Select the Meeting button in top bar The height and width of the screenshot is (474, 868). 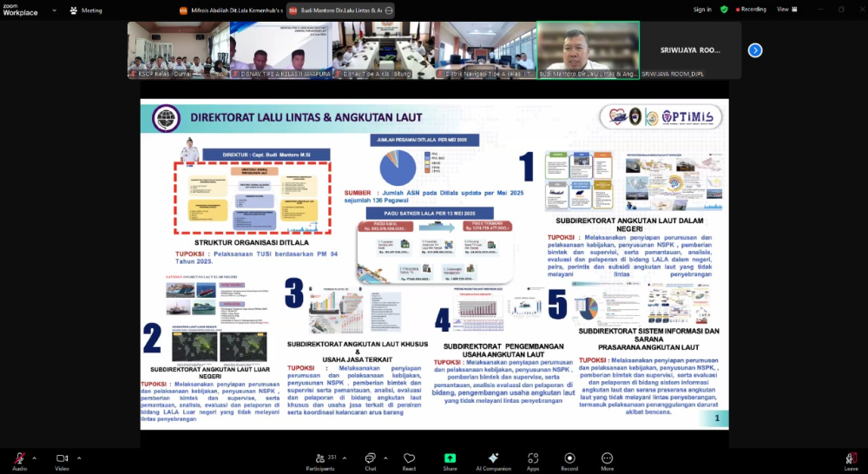(86, 10)
